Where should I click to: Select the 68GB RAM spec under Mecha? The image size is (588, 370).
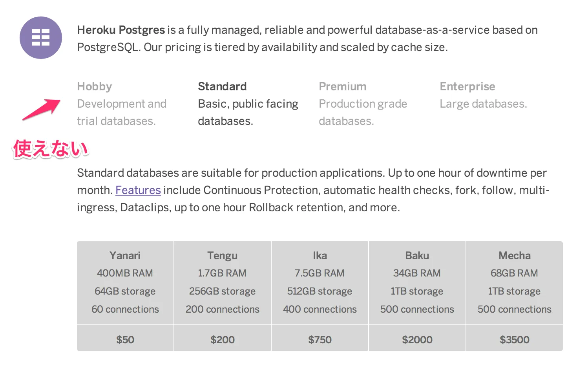click(x=514, y=273)
